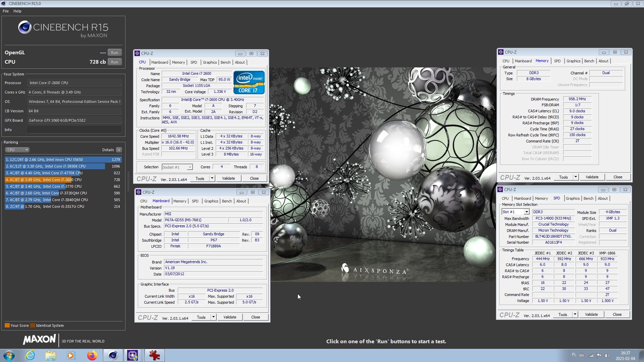Select ranking row Core i7-3720QM CPU
This screenshot has height=362, width=644.
point(63,193)
